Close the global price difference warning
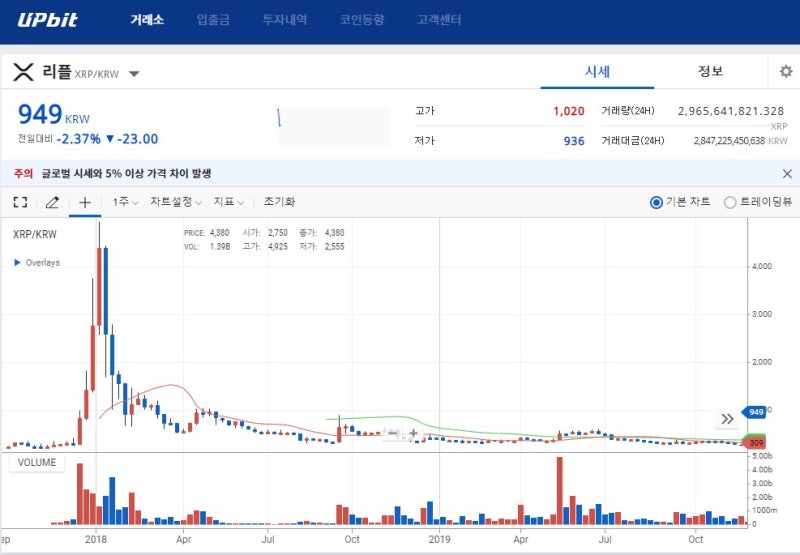The height and width of the screenshot is (555, 800). point(787,174)
